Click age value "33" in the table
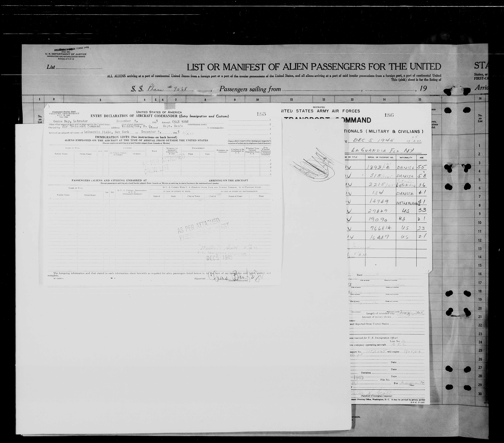This screenshot has height=443, width=504. pyautogui.click(x=422, y=210)
